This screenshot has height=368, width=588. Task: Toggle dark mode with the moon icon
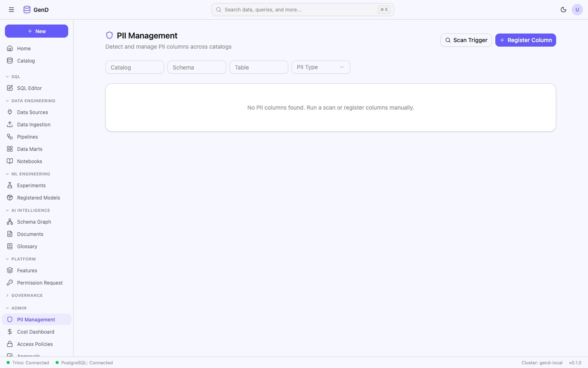563,9
